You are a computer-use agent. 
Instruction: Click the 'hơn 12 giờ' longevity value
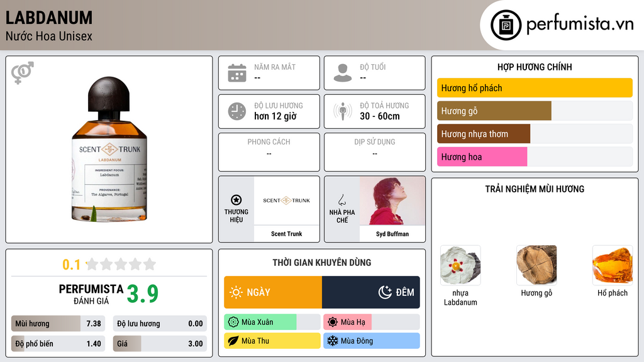(275, 116)
